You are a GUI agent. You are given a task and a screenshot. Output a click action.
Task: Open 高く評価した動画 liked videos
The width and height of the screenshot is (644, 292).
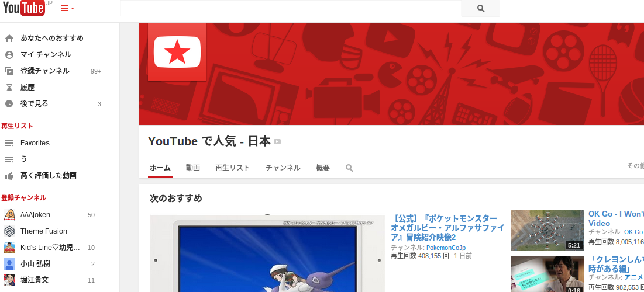coord(49,176)
